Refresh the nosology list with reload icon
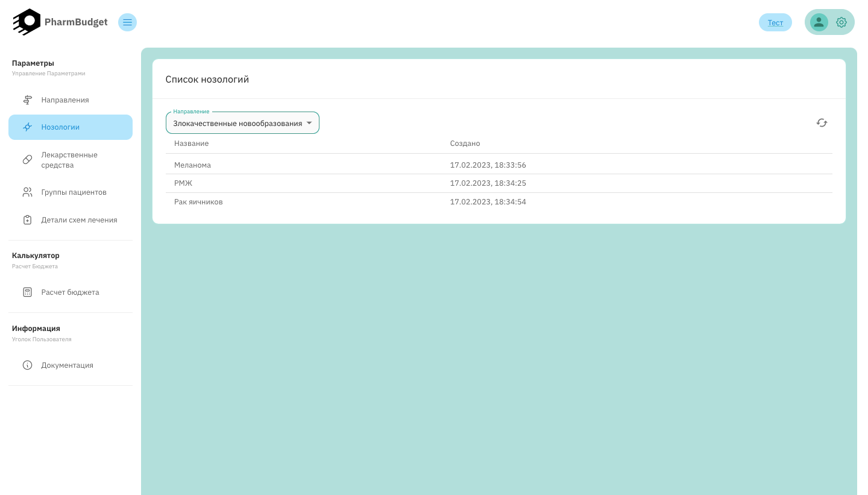Viewport: 868px width, 495px height. coord(822,122)
